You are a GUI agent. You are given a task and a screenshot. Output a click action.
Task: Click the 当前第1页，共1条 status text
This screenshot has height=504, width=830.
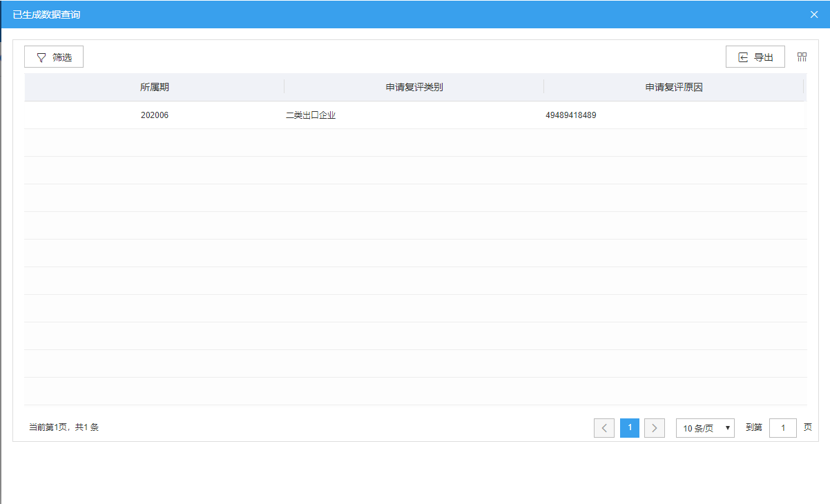point(64,427)
